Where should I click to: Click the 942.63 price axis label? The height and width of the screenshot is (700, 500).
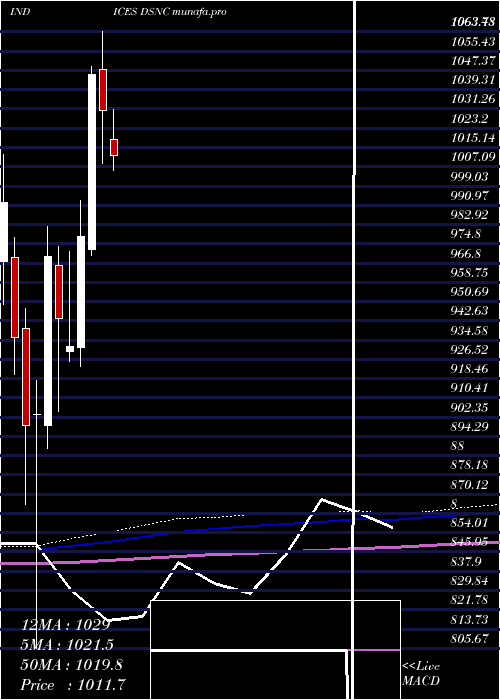click(x=470, y=311)
